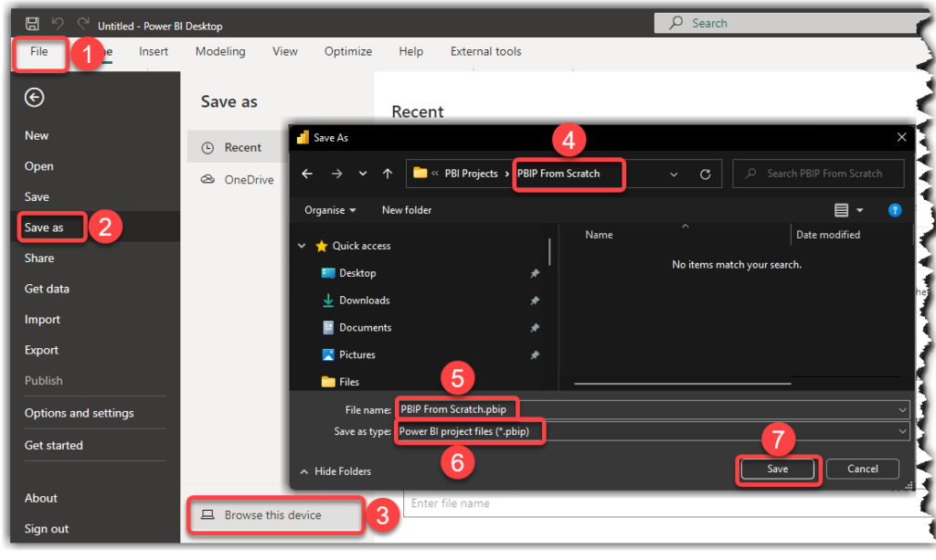Choose New in File menu

coord(37,135)
